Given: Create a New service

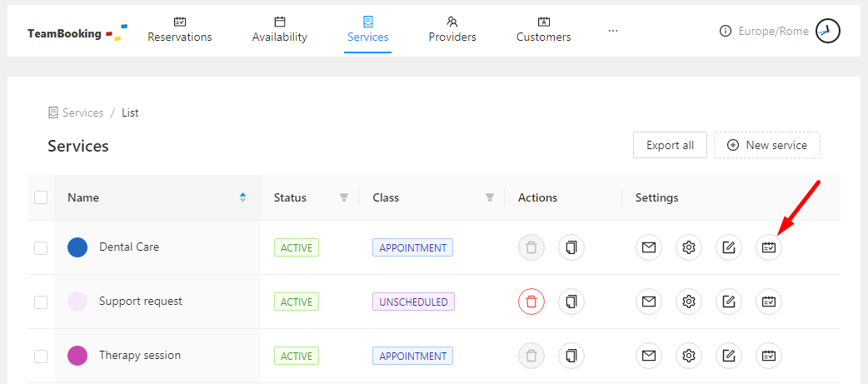Looking at the screenshot, I should tap(767, 145).
